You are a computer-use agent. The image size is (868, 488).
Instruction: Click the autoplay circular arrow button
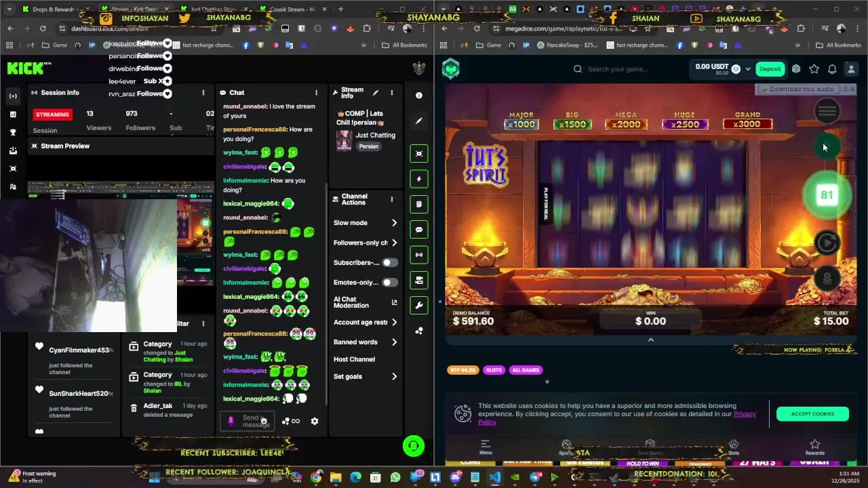point(827,243)
